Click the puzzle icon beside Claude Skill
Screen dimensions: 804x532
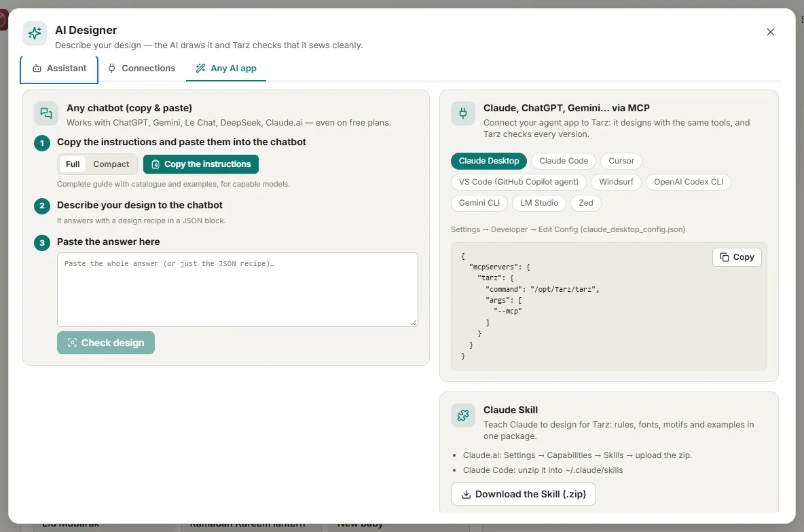point(463,415)
